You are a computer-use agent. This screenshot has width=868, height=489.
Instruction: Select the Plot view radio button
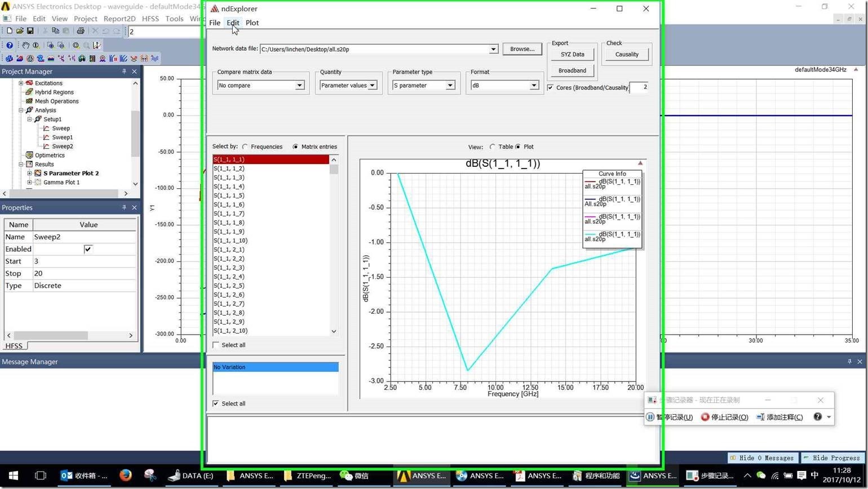coord(517,146)
